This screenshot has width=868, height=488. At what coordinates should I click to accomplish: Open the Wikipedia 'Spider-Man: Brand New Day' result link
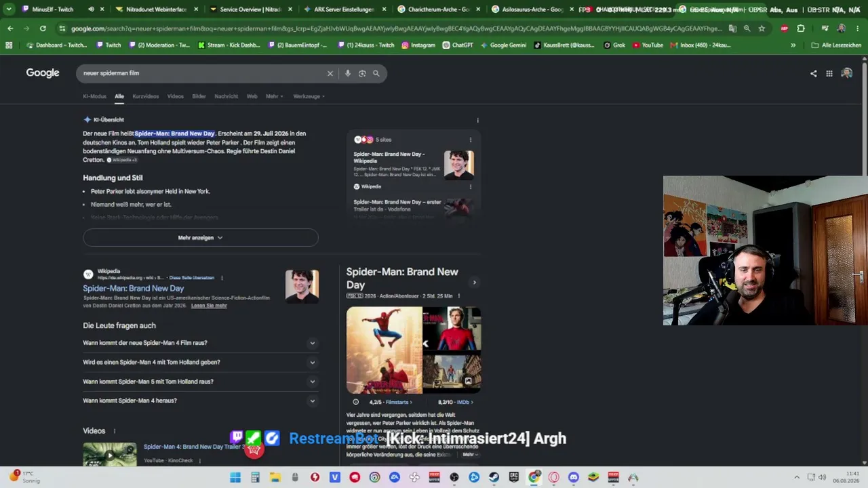coord(134,288)
